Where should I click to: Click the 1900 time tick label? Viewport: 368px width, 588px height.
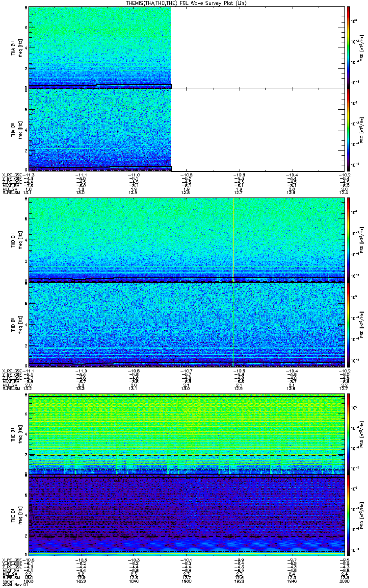[x=186, y=582]
